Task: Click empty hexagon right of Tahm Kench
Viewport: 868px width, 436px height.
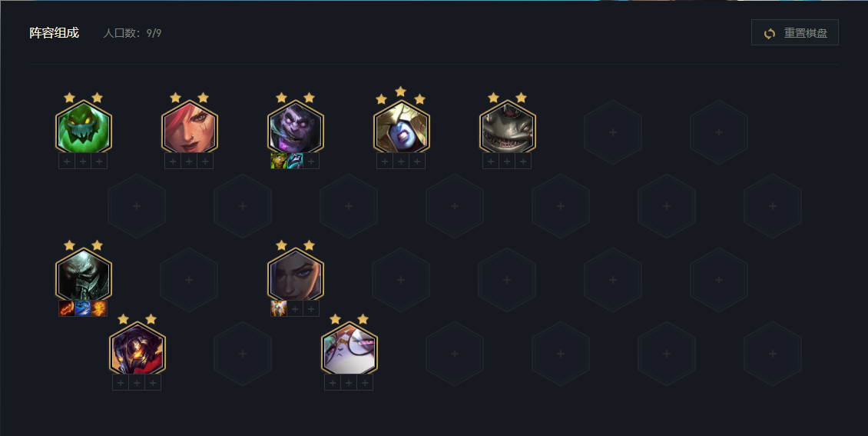Action: (613, 132)
